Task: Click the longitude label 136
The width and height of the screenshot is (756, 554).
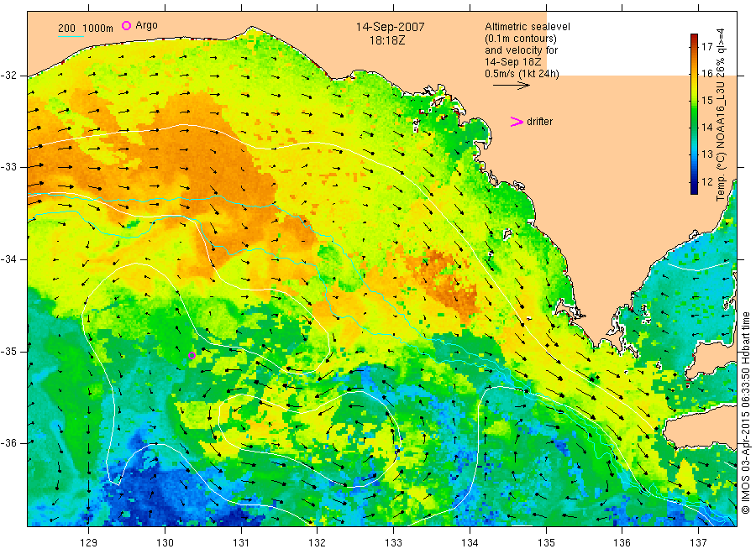Action: point(622,543)
